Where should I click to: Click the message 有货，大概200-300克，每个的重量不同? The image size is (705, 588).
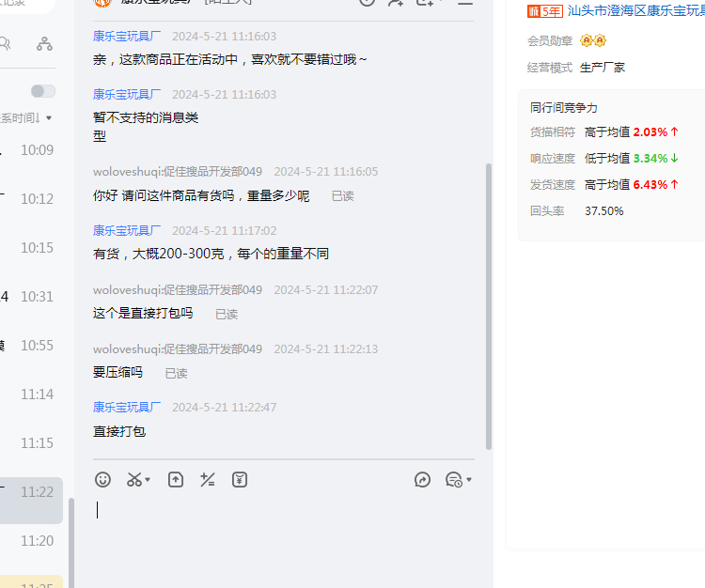pos(211,254)
